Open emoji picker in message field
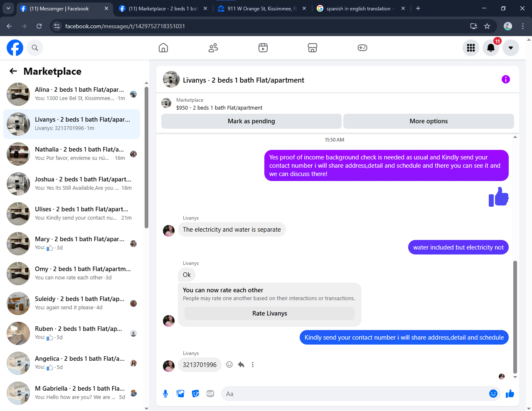The width and height of the screenshot is (532, 411). [x=493, y=394]
